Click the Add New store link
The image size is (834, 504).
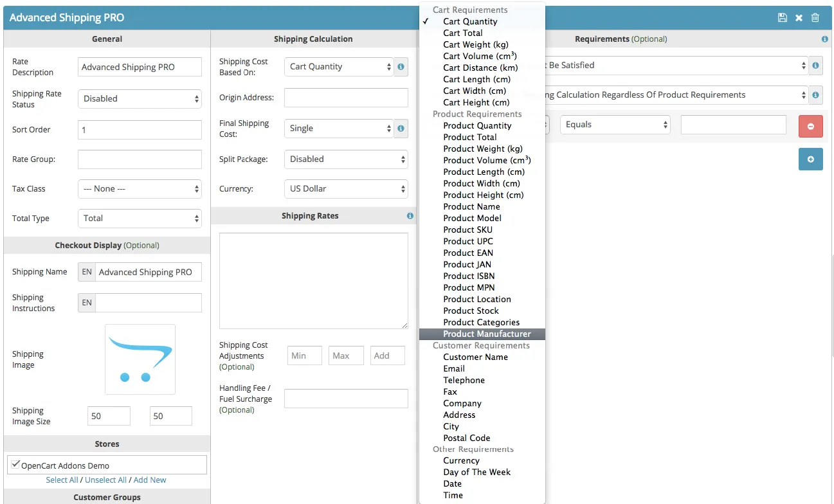(150, 480)
